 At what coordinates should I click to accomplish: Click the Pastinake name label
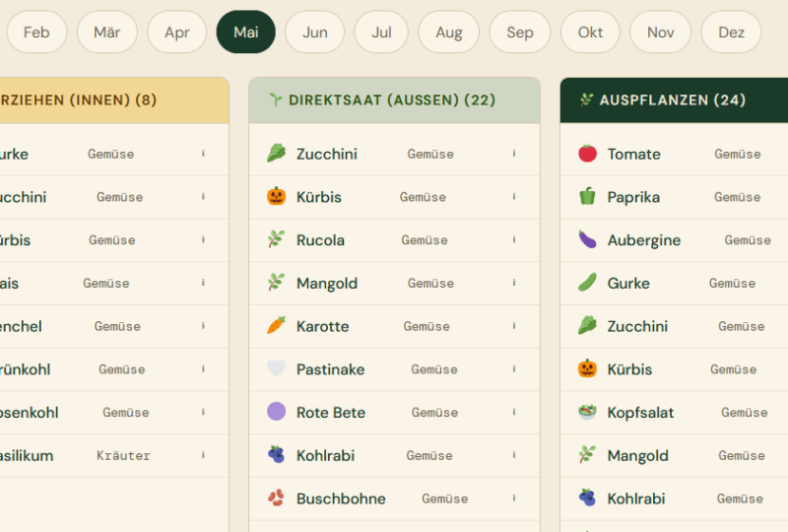330,369
